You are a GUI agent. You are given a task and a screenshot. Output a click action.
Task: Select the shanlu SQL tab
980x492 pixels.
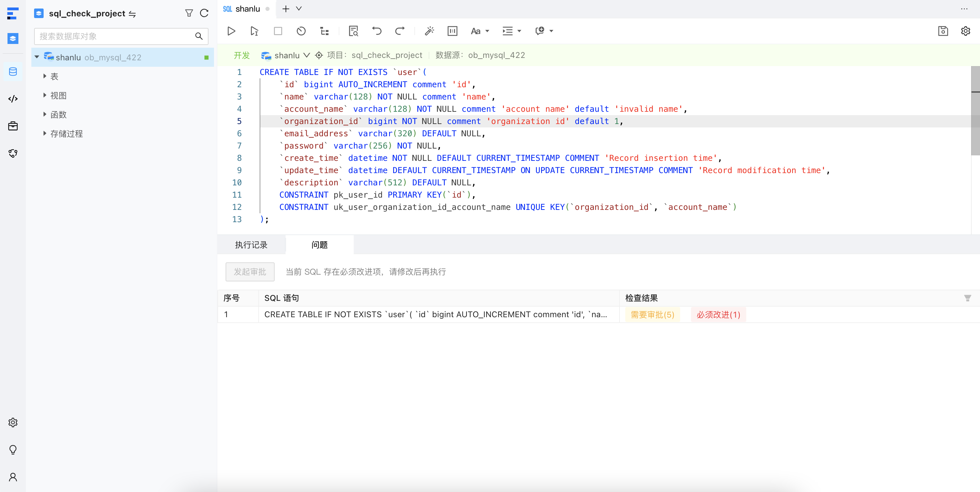point(246,9)
